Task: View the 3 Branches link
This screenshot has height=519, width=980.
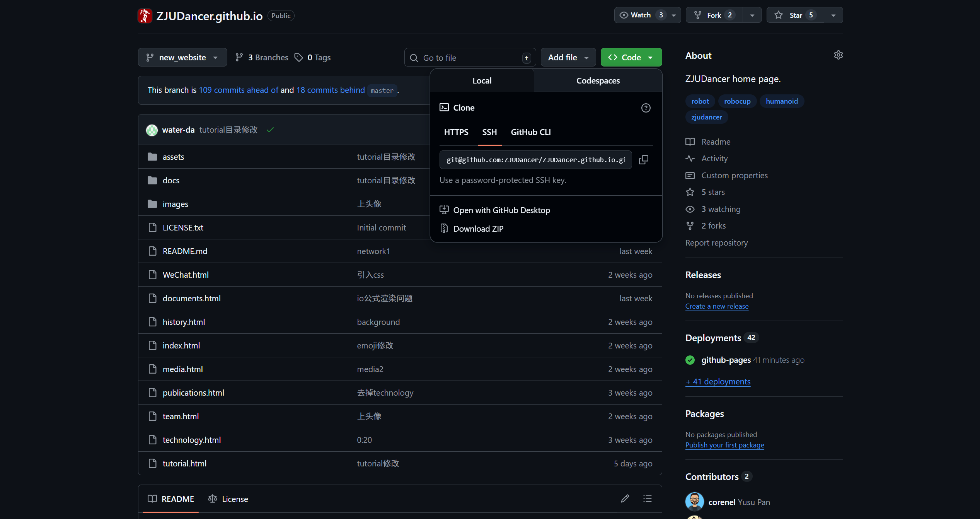Action: pyautogui.click(x=262, y=57)
